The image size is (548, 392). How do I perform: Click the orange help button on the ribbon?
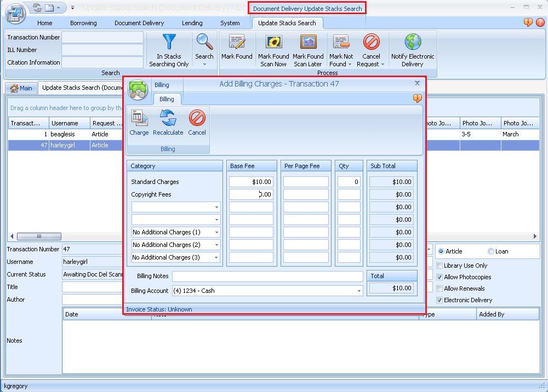coord(528,22)
